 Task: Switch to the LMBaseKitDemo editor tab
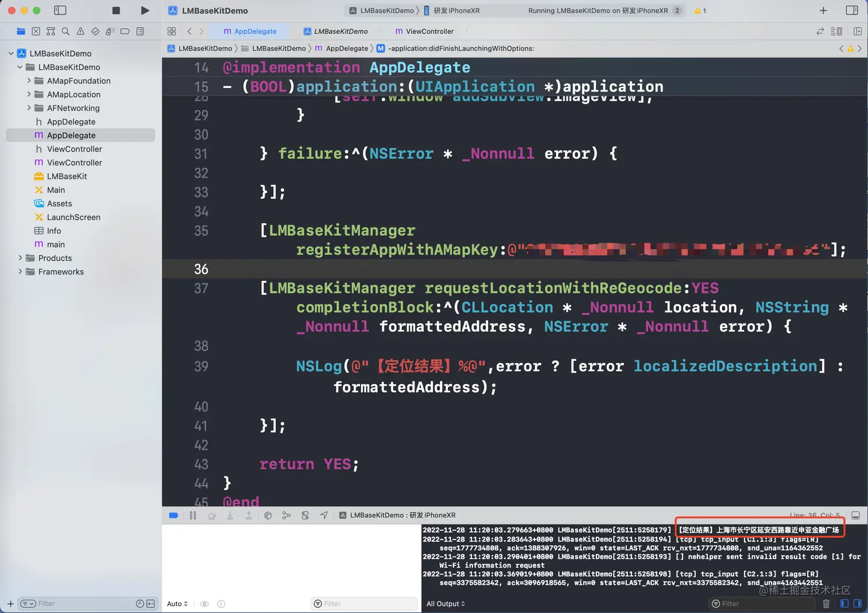335,32
